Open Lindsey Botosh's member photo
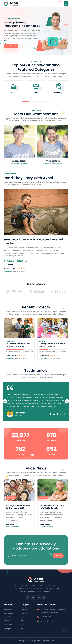Image resolution: width=72 pixels, height=644 pixels. tap(19, 141)
